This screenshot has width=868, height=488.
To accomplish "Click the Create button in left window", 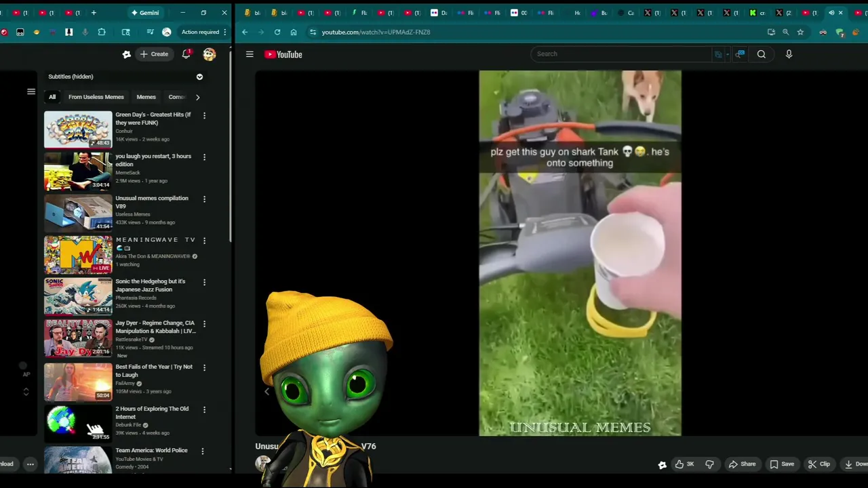I will tap(154, 54).
